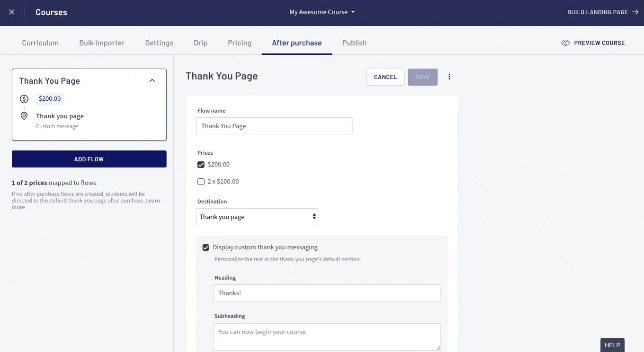
Task: Disable Display custom thank you messaging
Action: point(206,247)
